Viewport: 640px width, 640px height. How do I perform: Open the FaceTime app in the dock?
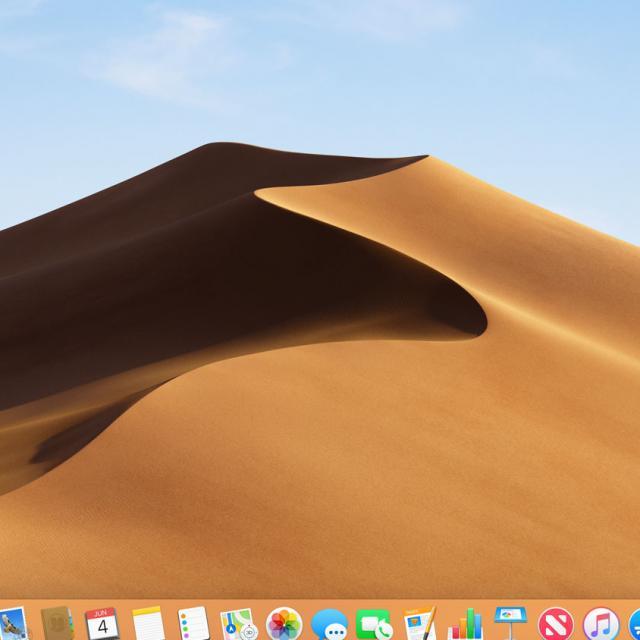point(374,625)
